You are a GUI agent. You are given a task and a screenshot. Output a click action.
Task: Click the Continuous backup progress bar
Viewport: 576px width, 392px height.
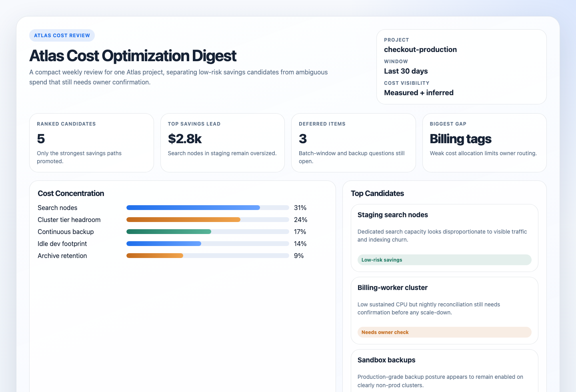pos(208,232)
